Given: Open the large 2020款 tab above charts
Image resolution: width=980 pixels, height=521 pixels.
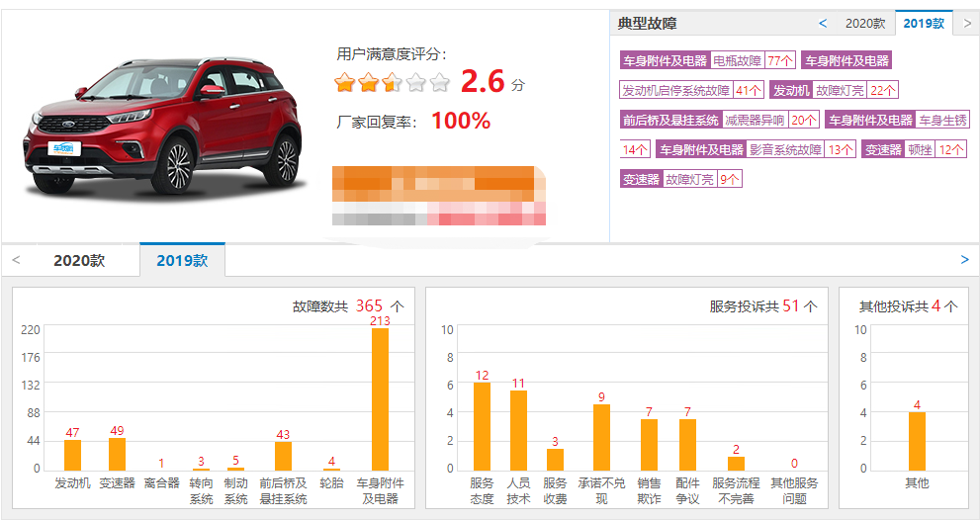Looking at the screenshot, I should pyautogui.click(x=79, y=261).
